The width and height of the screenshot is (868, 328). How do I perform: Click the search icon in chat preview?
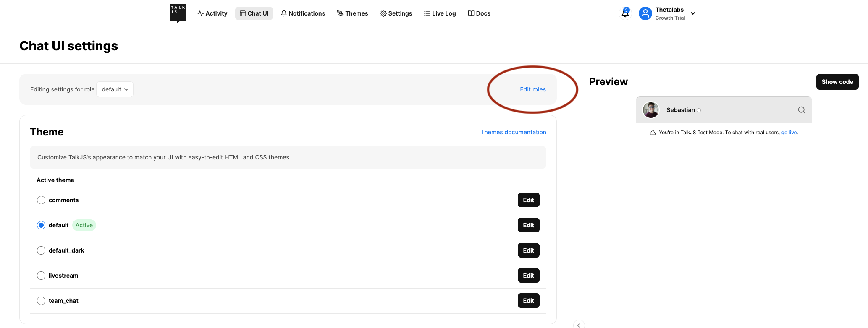click(801, 110)
